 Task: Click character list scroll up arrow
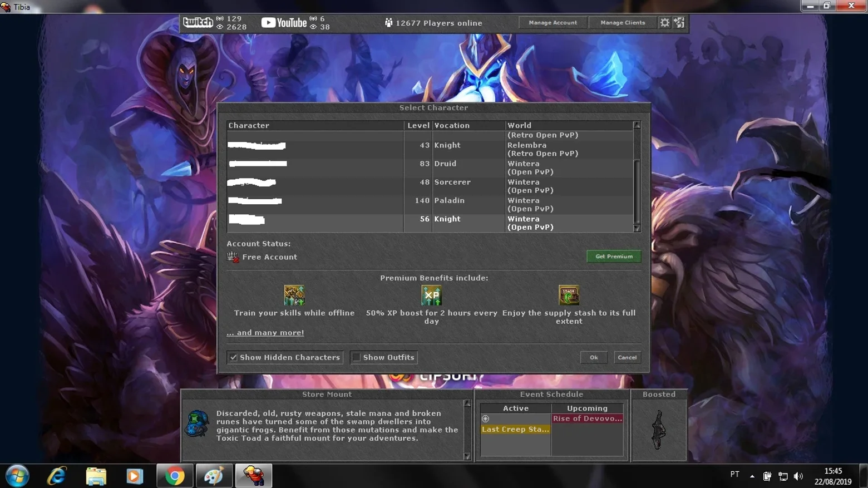637,125
